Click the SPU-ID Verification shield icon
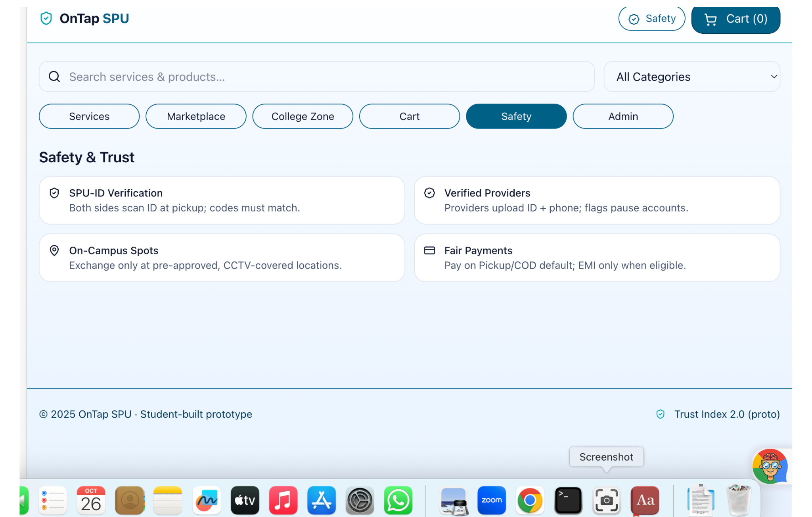Image resolution: width=812 pixels, height=517 pixels. point(54,193)
